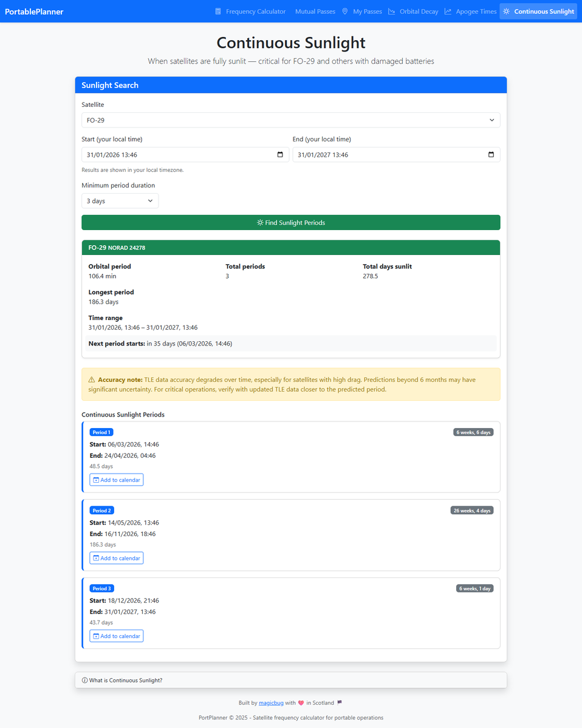Image resolution: width=582 pixels, height=728 pixels.
Task: Click the Find Sunlight Periods button
Action: [291, 222]
